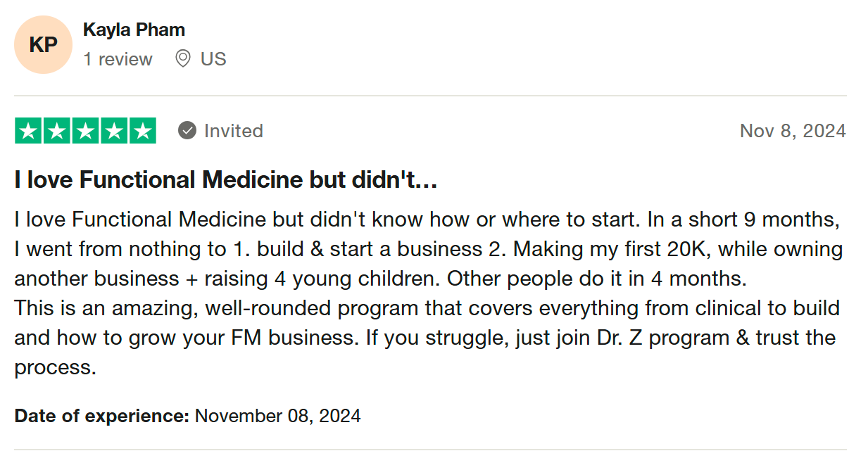Screen dimensions: 868x451
Task: Click the KP avatar circle
Action: click(43, 45)
